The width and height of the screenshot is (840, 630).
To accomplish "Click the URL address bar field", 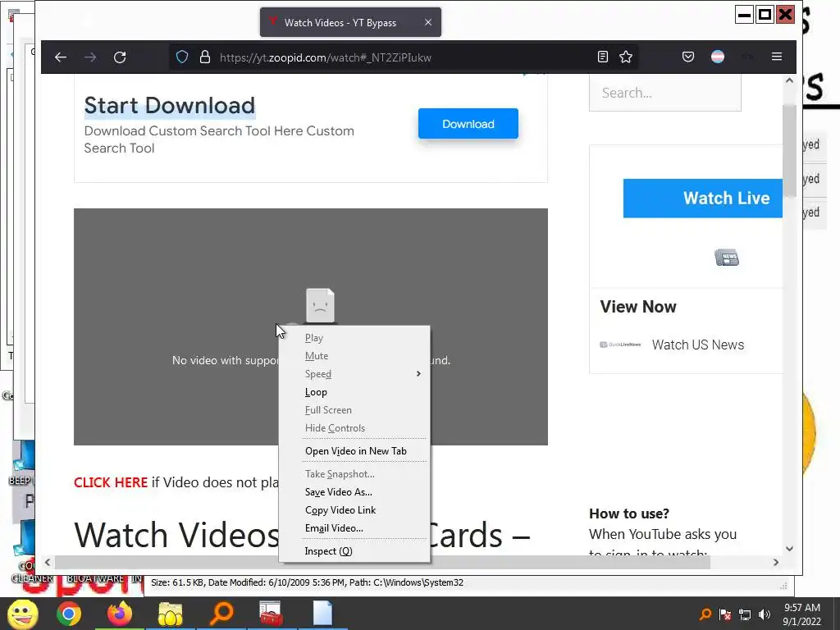I will pyautogui.click(x=402, y=57).
